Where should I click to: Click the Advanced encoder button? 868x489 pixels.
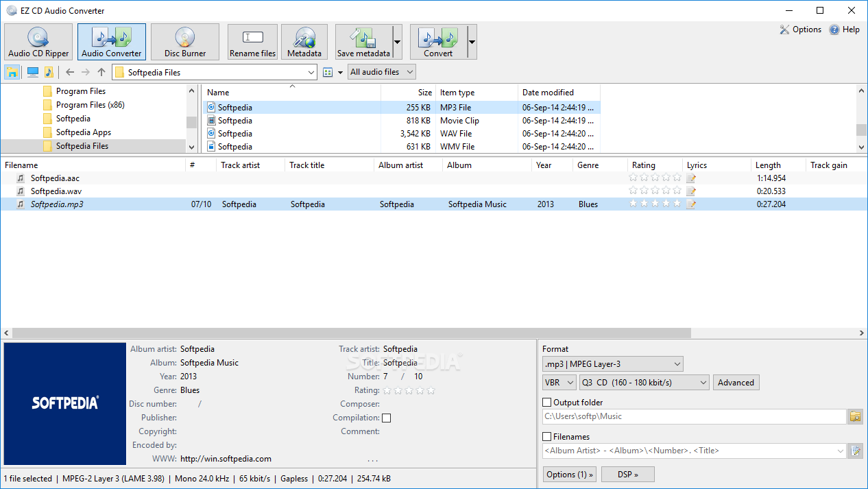click(x=736, y=383)
